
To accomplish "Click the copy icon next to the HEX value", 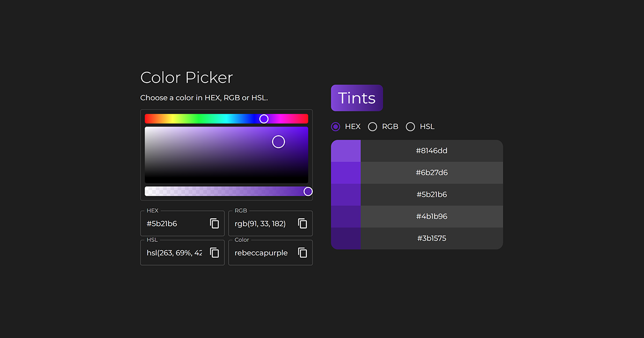I will [x=214, y=223].
